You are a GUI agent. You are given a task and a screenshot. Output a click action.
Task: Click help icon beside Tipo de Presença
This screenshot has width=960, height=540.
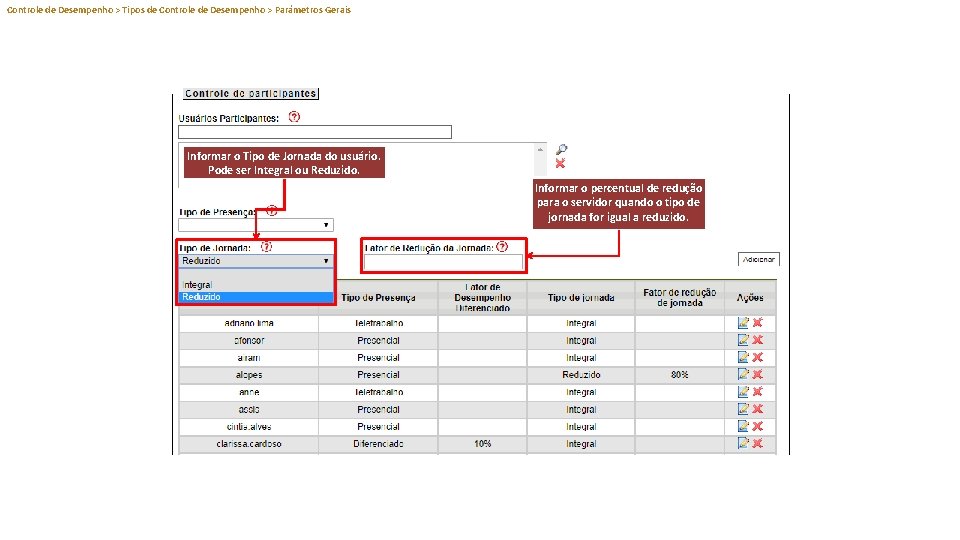tap(272, 211)
